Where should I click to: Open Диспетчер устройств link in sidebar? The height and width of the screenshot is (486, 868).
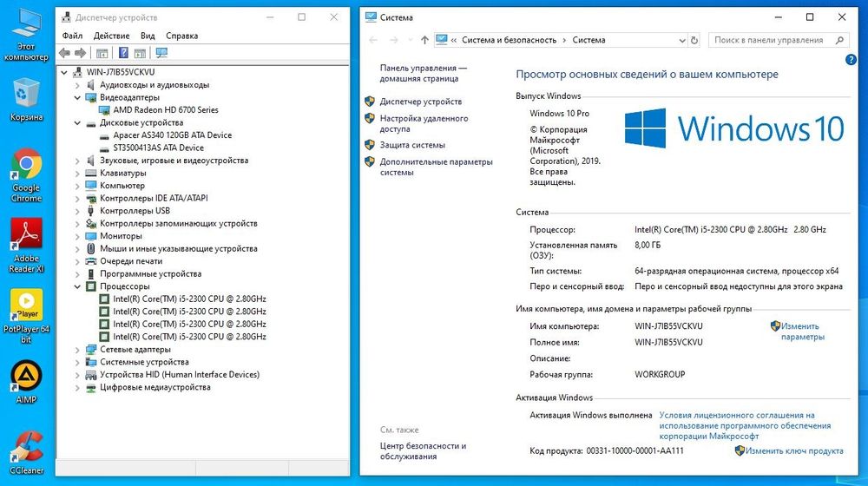click(421, 102)
